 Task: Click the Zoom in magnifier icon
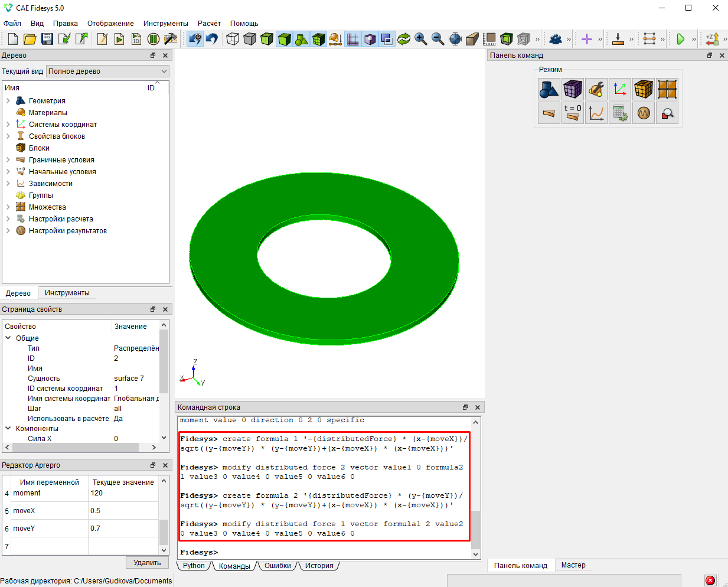pyautogui.click(x=421, y=39)
